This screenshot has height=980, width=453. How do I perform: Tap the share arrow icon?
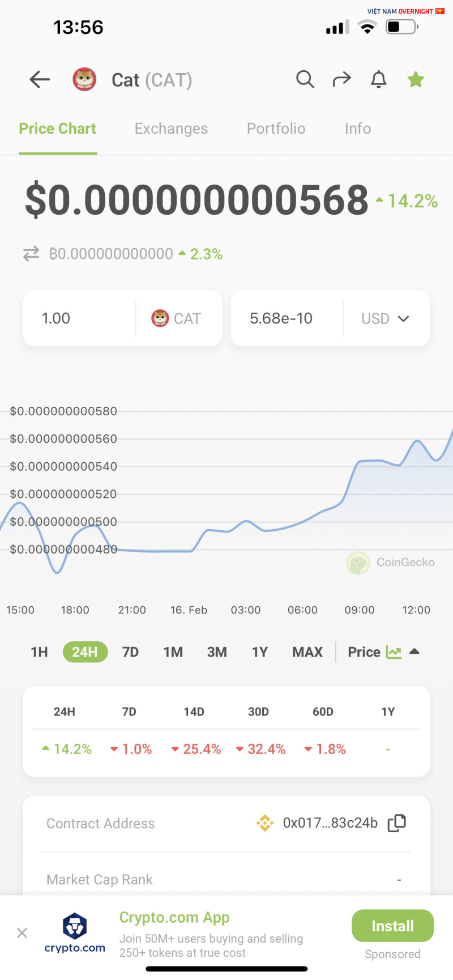click(x=341, y=80)
